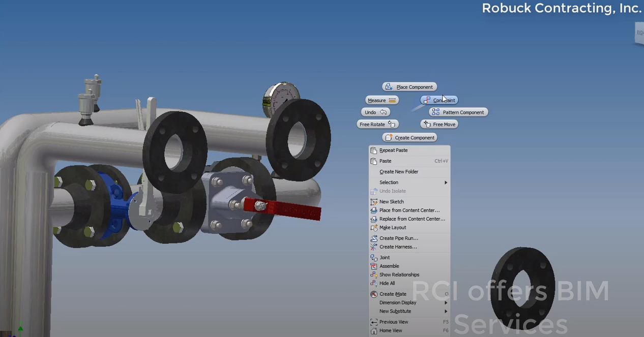Choose Home View from context menu

[409, 331]
